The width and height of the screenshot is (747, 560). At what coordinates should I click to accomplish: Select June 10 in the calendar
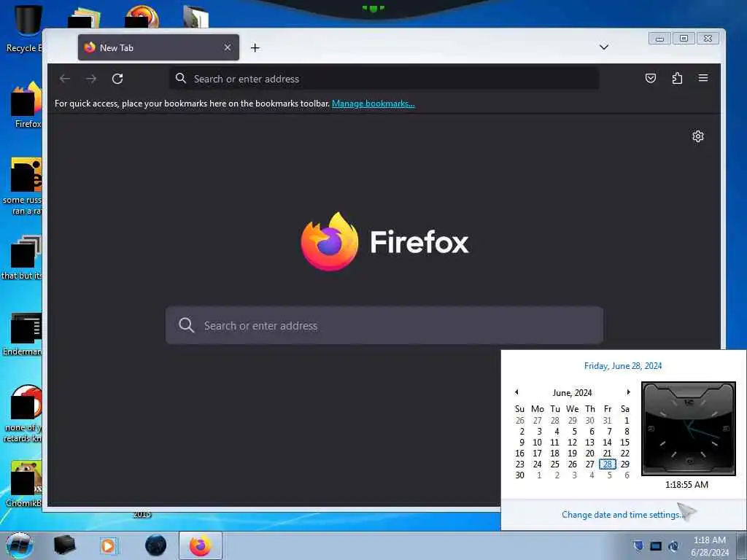coord(537,443)
